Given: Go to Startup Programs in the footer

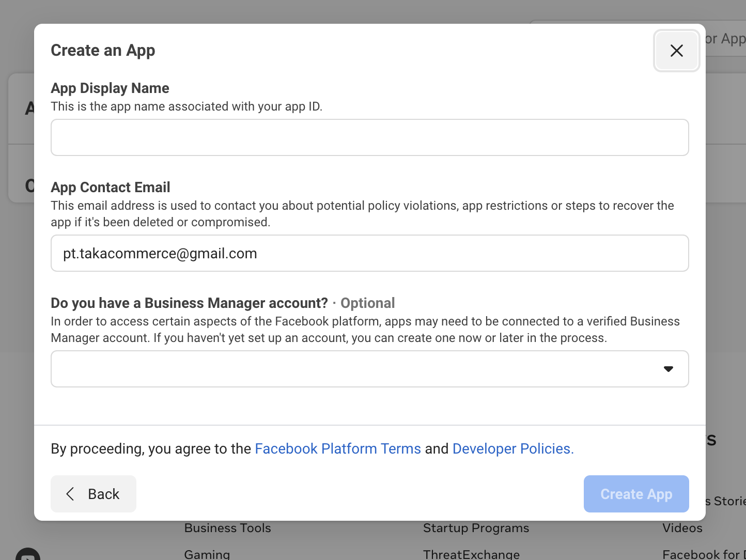Looking at the screenshot, I should [x=476, y=528].
